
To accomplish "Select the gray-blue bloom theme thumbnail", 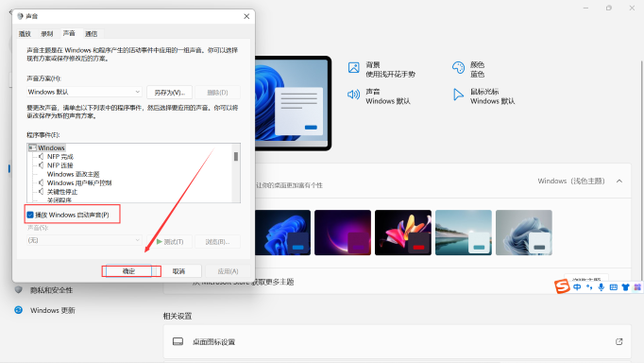I will coord(524,233).
